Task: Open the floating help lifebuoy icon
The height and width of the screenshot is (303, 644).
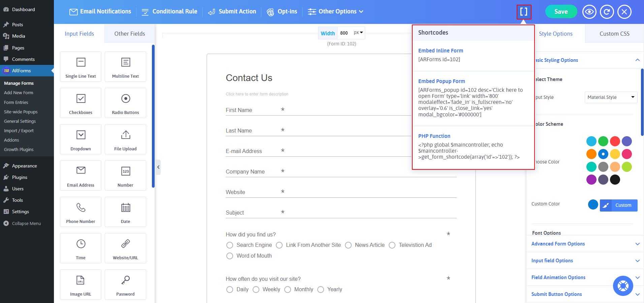Action: (623, 286)
